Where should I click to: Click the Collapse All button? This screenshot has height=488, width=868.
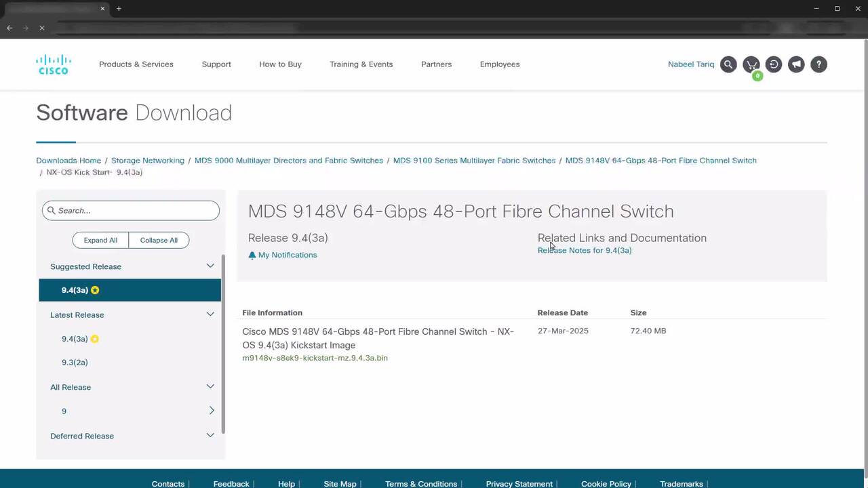click(x=159, y=240)
